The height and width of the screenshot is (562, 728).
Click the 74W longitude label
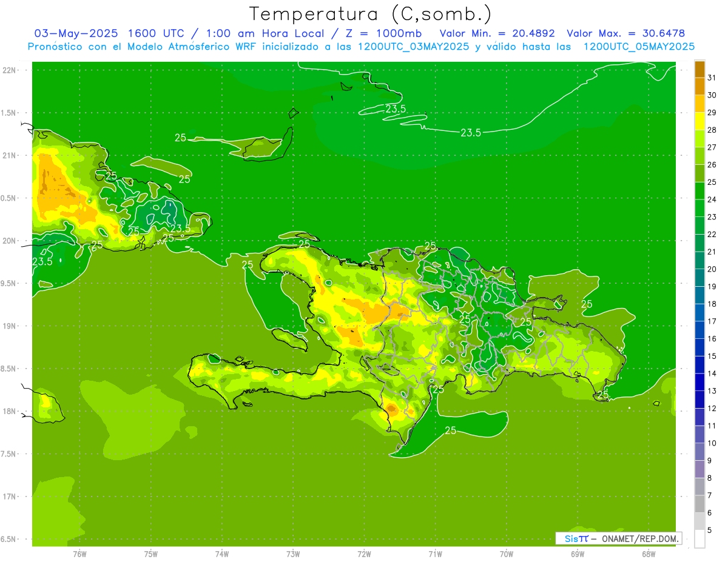tap(222, 554)
